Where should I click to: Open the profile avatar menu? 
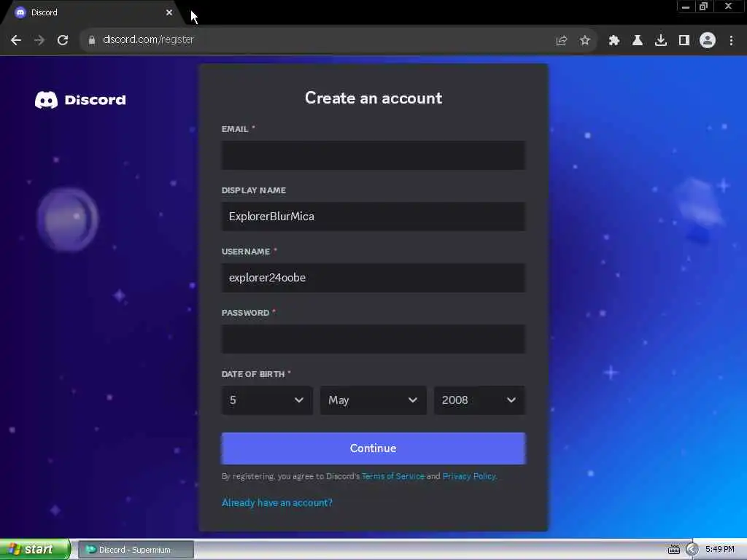pos(708,41)
